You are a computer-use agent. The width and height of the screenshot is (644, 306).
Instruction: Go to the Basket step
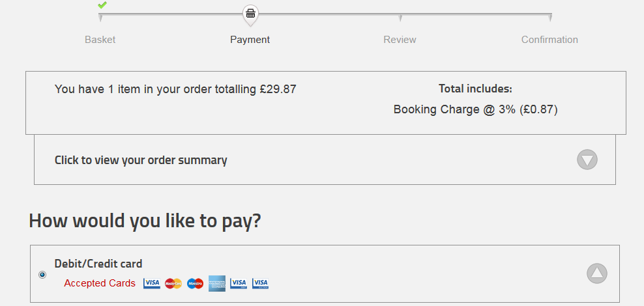click(x=100, y=40)
